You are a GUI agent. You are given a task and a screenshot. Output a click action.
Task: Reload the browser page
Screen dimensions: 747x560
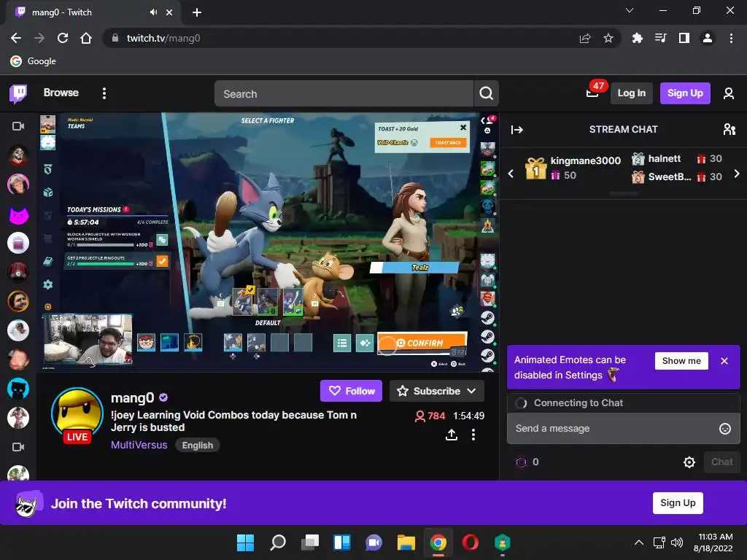[63, 38]
